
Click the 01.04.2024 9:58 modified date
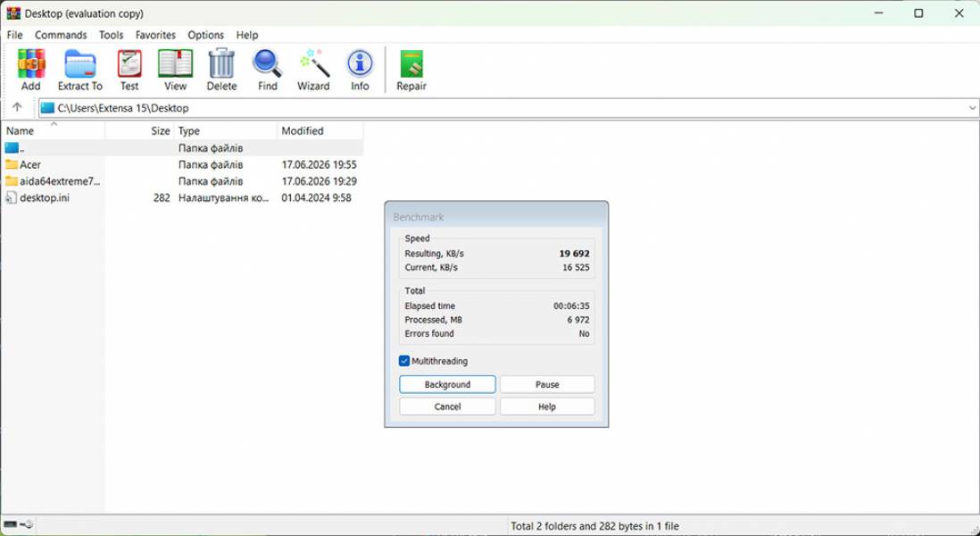coord(316,197)
